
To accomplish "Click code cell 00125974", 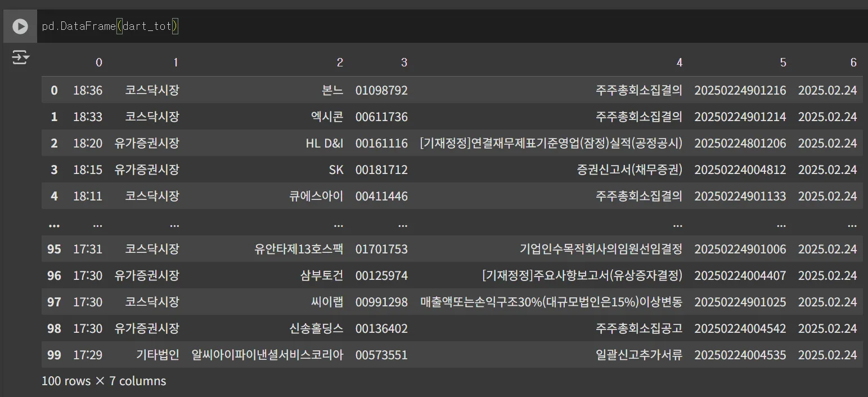I will tap(381, 275).
